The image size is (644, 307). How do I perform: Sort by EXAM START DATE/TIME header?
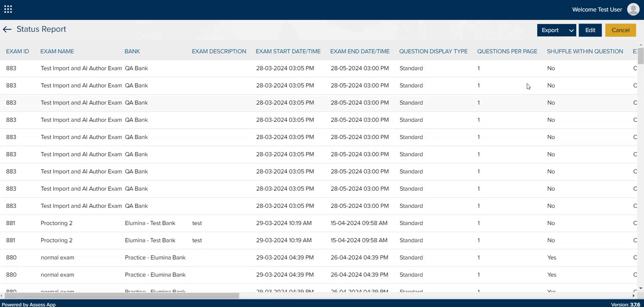tap(288, 51)
